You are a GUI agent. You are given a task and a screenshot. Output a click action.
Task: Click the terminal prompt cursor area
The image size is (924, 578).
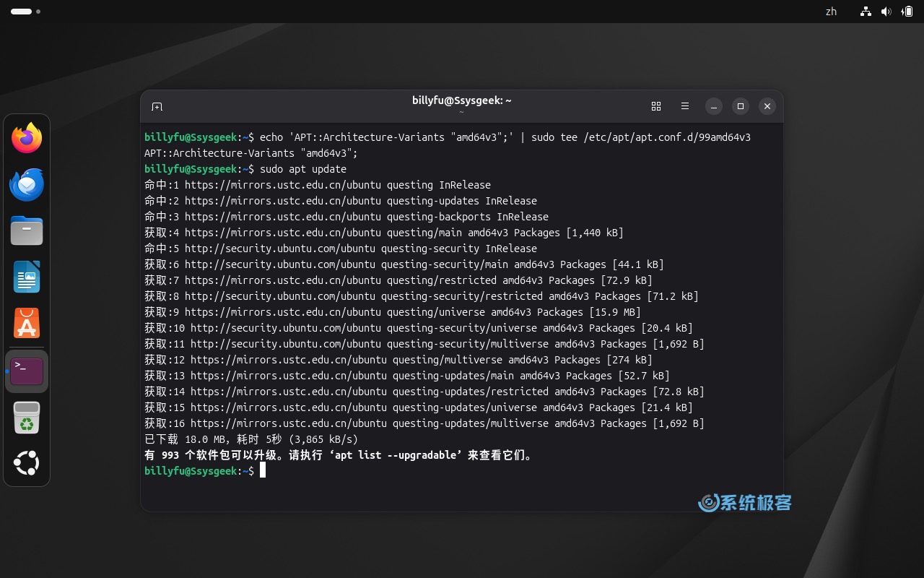pyautogui.click(x=263, y=470)
